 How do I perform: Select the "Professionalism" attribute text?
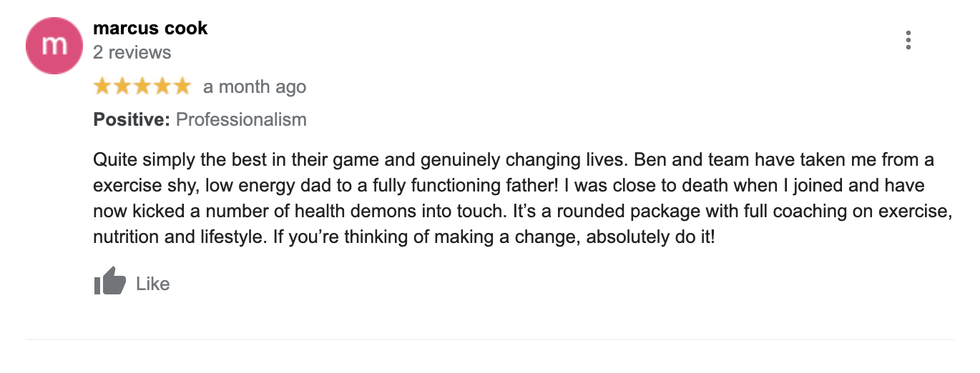tap(241, 119)
